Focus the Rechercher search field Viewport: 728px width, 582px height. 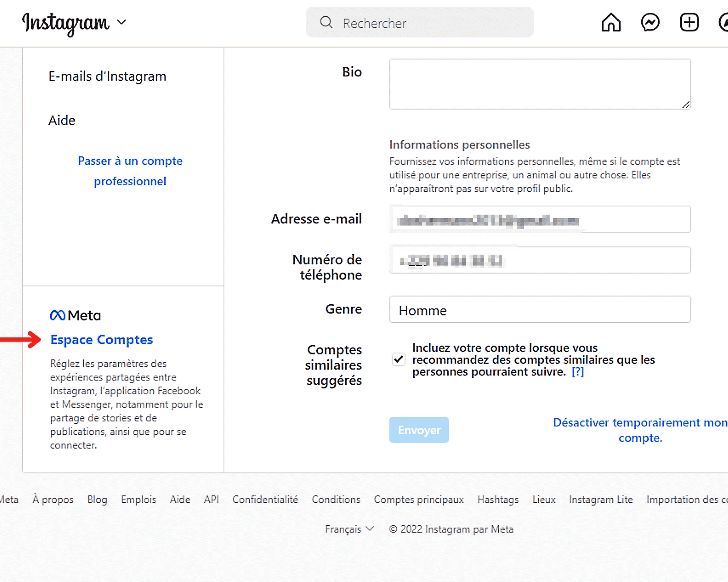coord(420,23)
